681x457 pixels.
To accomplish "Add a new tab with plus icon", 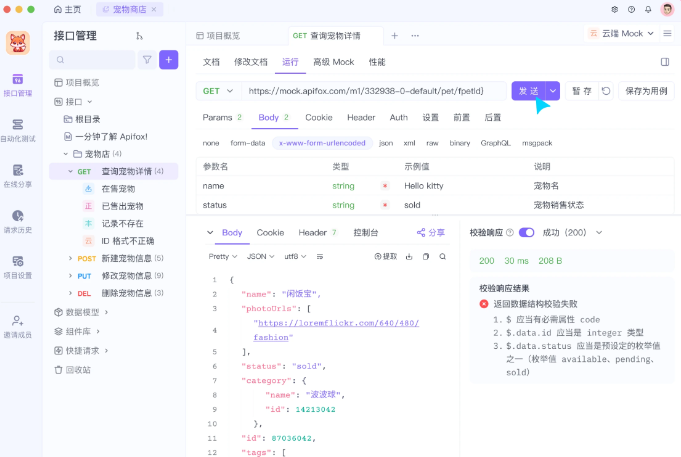I will coord(394,36).
